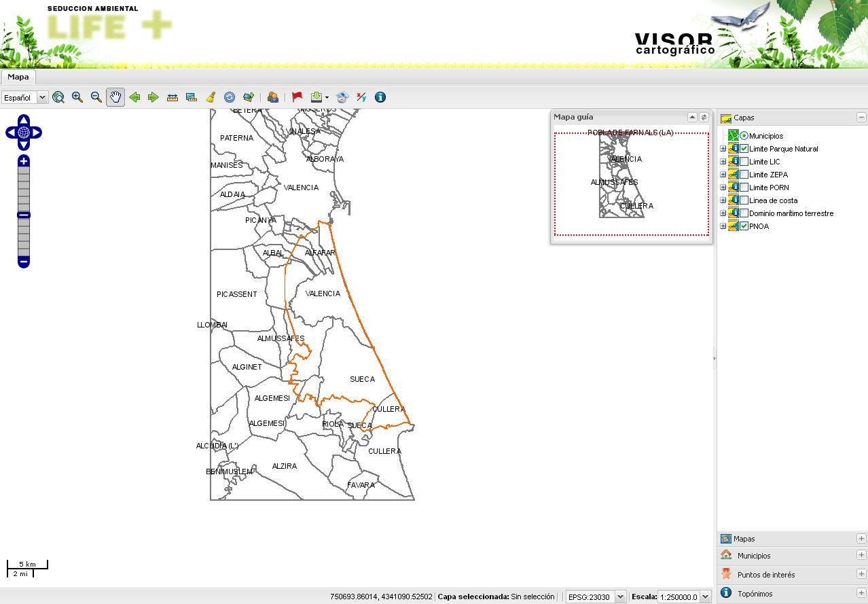Viewport: 868px width, 604px height.
Task: Select the pan (hand) tool
Action: (x=115, y=97)
